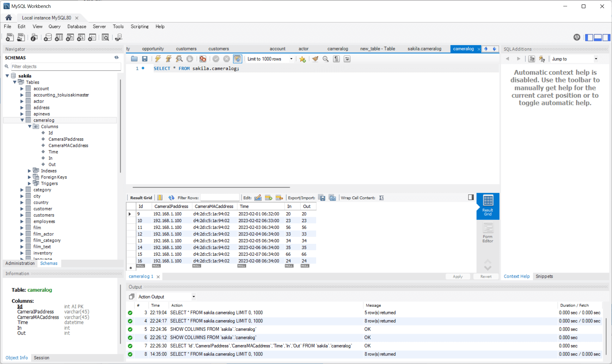Open the Create New SQL Tab icon
This screenshot has height=364, width=612.
point(9,37)
